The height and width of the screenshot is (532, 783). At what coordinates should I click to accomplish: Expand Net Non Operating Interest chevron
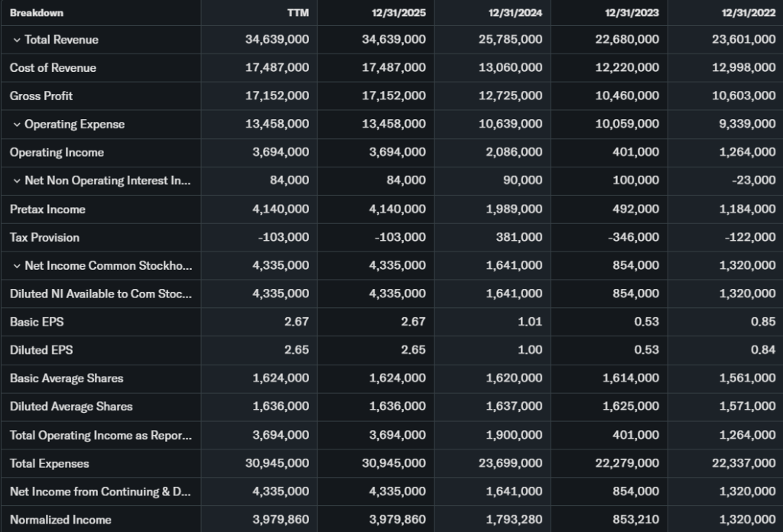pos(16,181)
